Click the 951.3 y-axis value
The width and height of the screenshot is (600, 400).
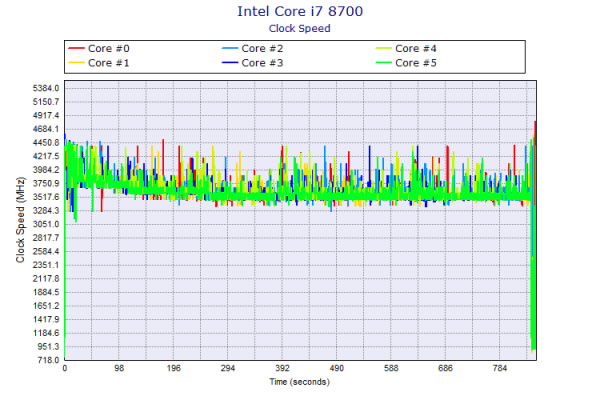click(47, 346)
